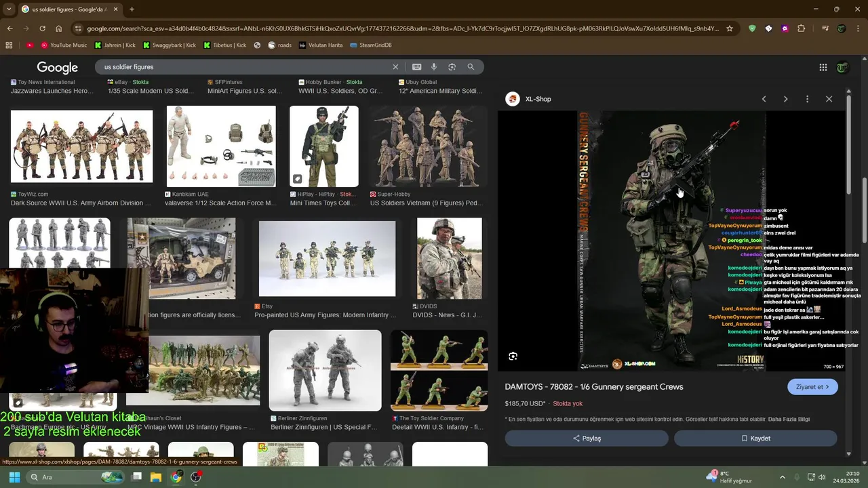Open the browser home page
The image size is (868, 488).
tap(58, 28)
